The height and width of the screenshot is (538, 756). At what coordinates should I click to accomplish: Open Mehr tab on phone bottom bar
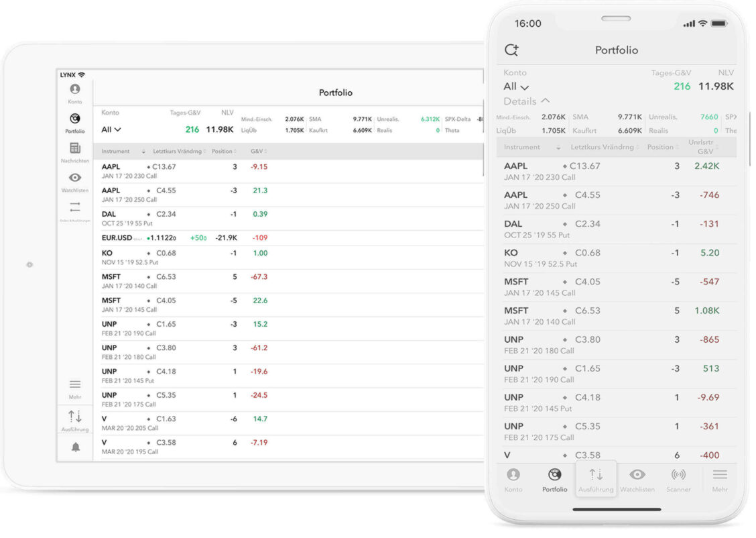[x=720, y=480]
